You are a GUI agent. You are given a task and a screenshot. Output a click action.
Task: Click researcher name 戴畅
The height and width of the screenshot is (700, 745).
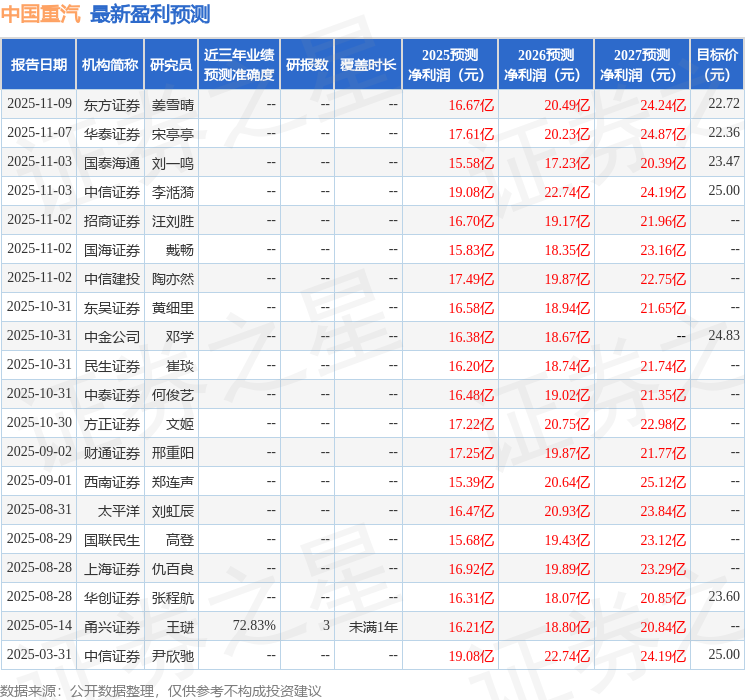pos(180,250)
